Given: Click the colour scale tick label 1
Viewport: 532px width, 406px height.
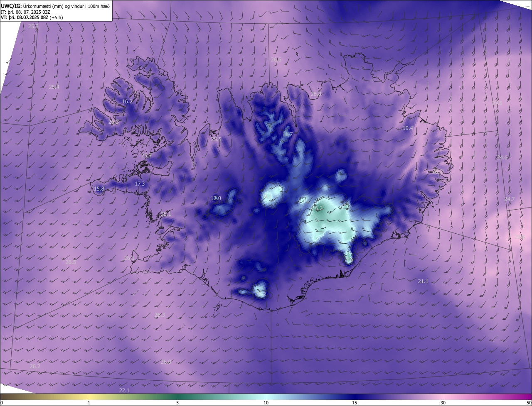Looking at the screenshot, I should (x=89, y=403).
